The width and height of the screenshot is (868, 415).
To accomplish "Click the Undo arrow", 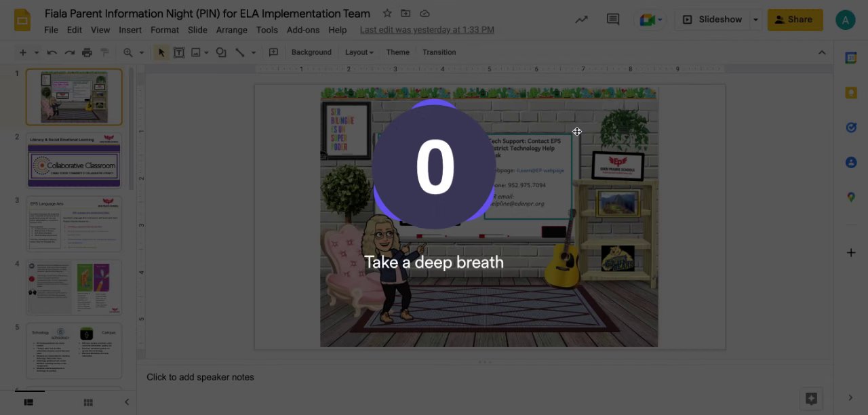I will pos(52,52).
